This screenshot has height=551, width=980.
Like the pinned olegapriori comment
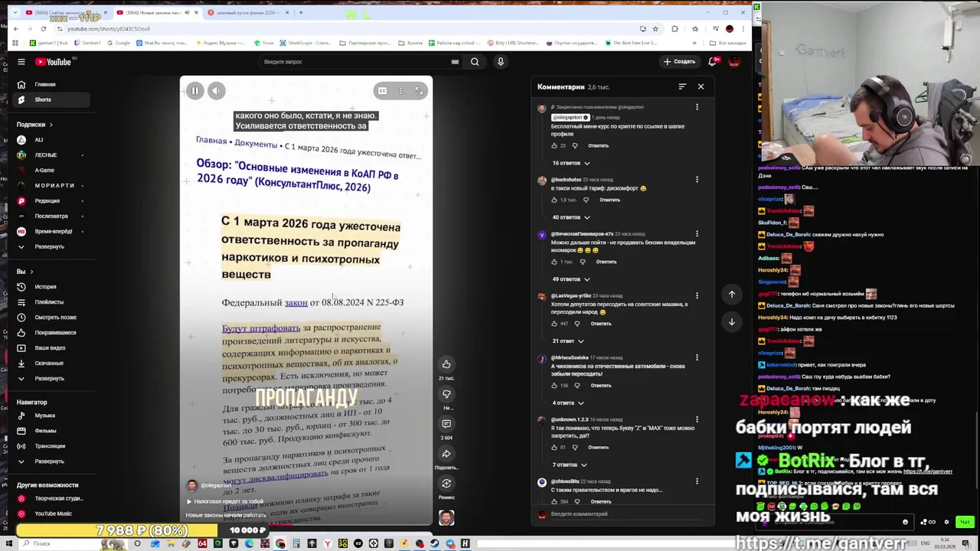tap(554, 145)
